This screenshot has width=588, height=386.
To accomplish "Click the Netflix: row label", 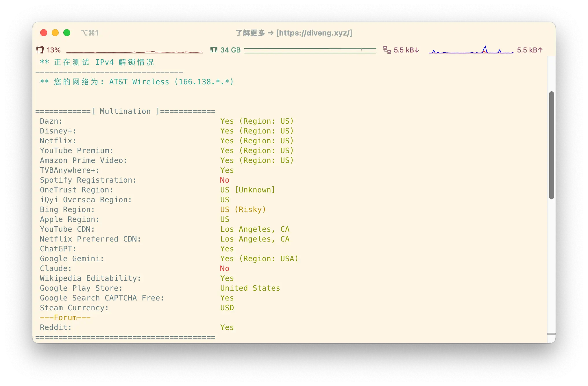I will pyautogui.click(x=58, y=141).
